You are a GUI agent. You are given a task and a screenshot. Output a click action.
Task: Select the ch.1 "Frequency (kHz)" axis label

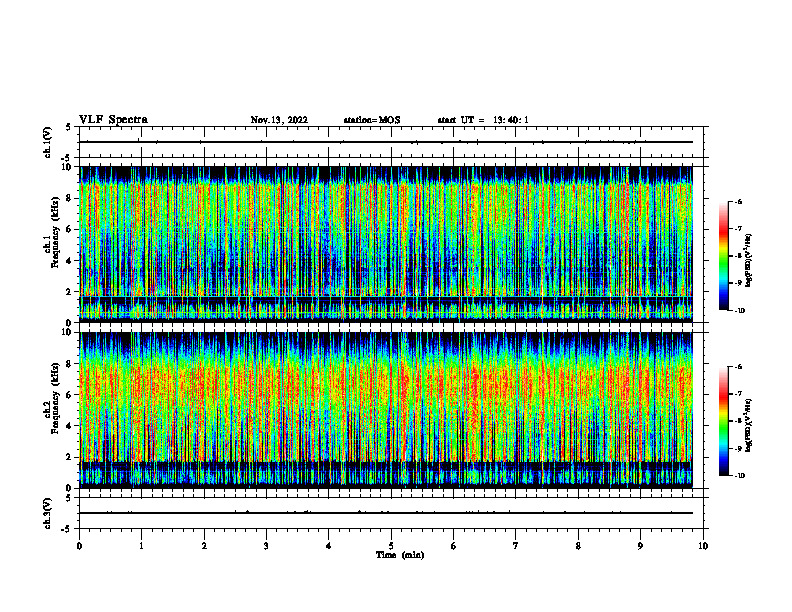55,232
